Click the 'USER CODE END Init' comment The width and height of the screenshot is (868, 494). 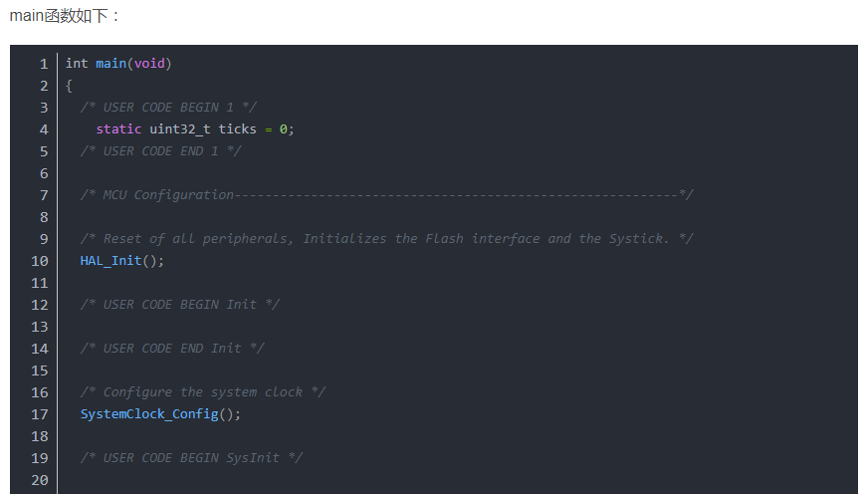pyautogui.click(x=172, y=349)
